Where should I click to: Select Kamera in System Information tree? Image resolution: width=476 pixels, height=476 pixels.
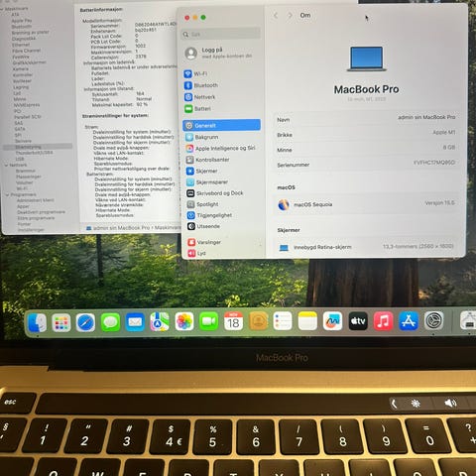coord(20,68)
